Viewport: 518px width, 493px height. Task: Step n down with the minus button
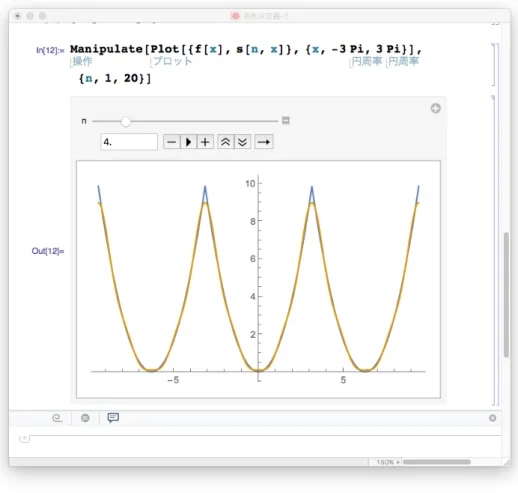pos(172,142)
